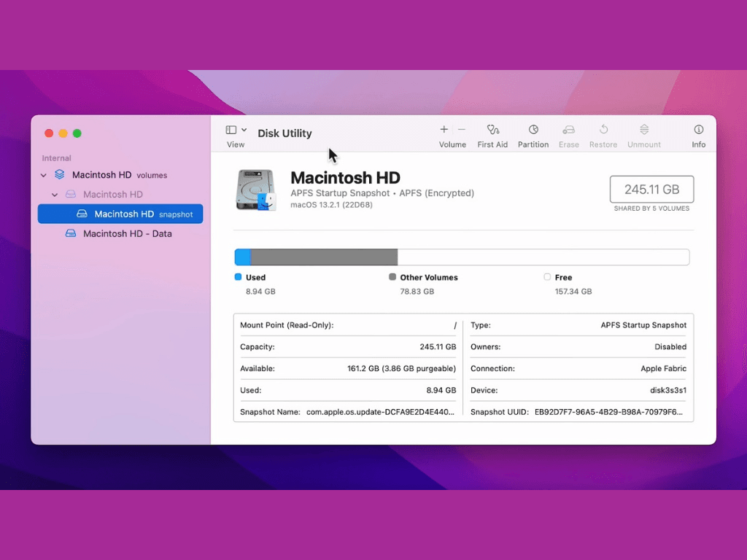
Task: Click the 245.11 GB capacity box
Action: (651, 190)
